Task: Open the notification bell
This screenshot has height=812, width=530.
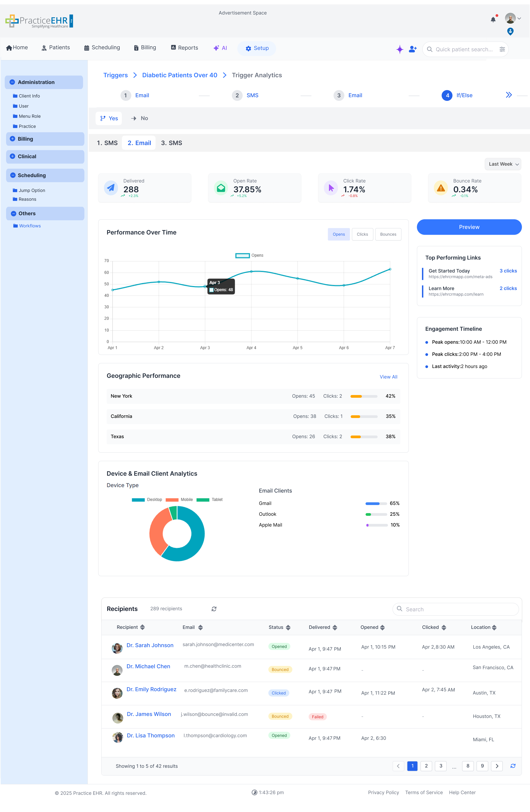Action: (493, 19)
